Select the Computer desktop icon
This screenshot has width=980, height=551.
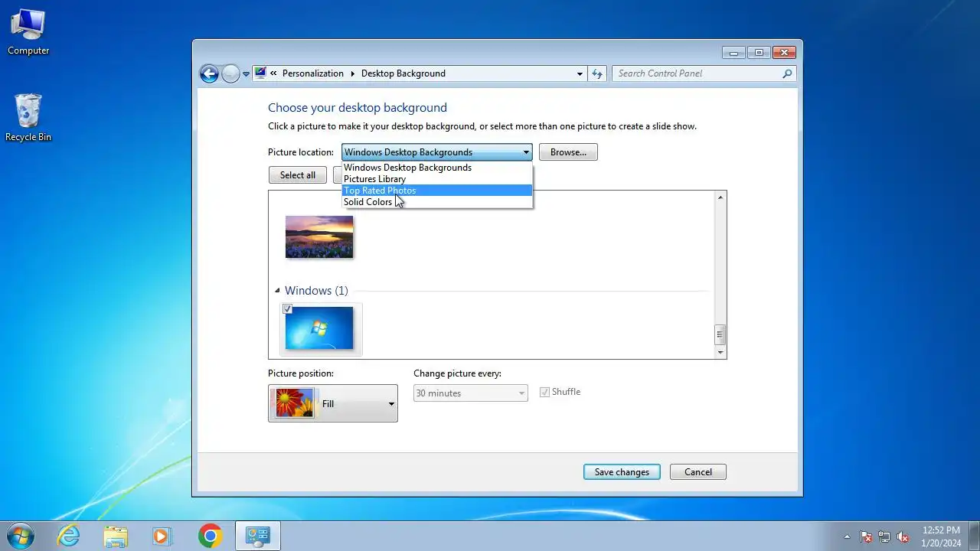coord(28,32)
